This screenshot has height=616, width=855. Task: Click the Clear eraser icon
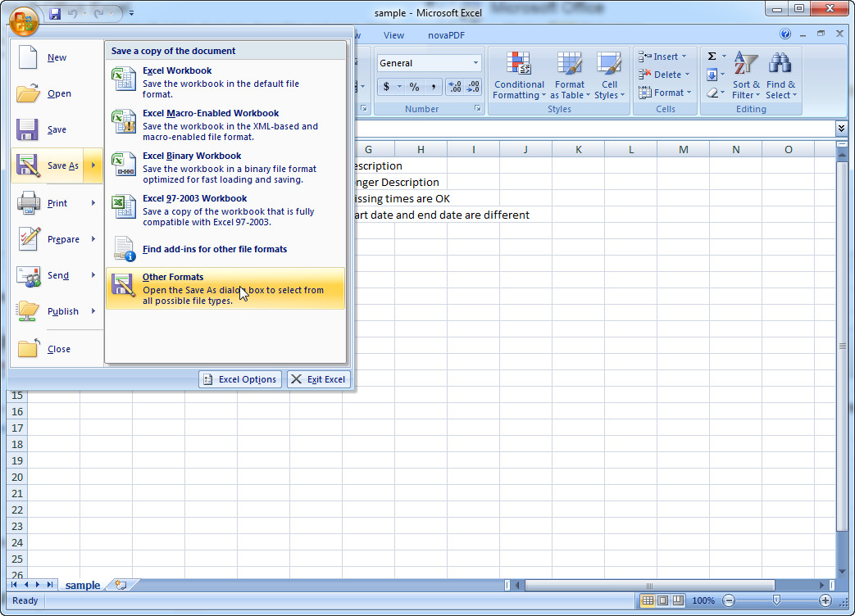(712, 93)
